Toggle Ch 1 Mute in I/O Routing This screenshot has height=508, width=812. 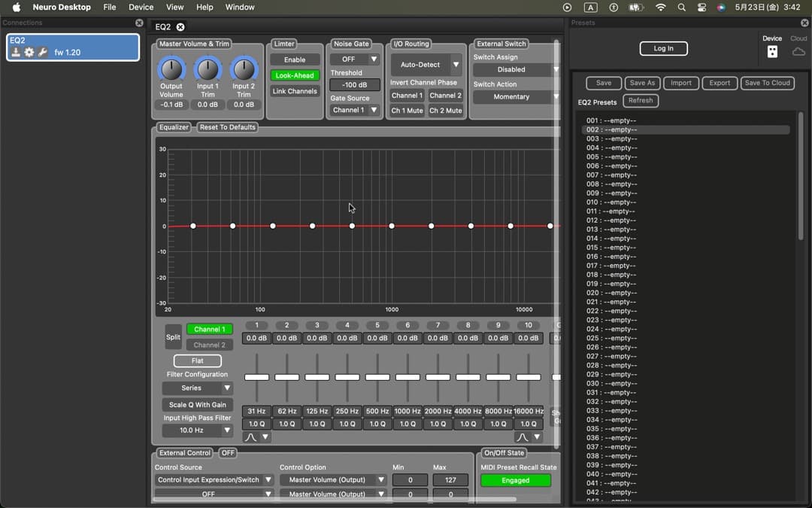coord(408,110)
